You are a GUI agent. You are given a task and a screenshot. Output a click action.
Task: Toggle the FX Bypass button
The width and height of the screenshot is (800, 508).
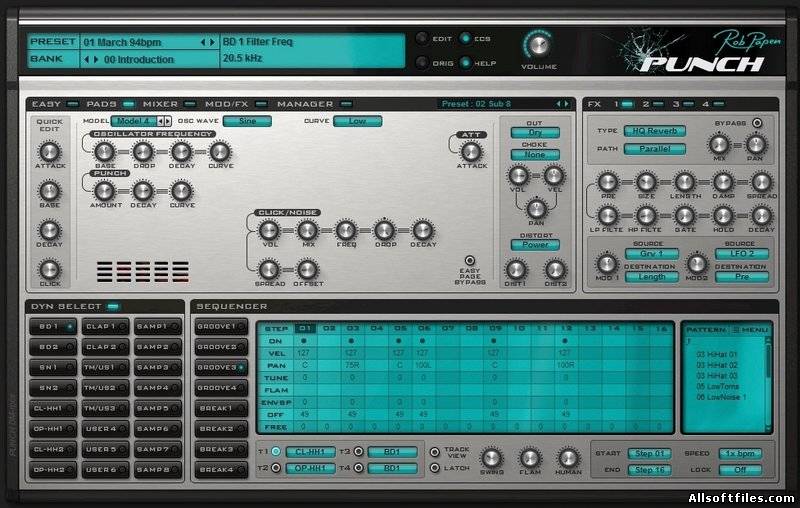(x=757, y=123)
